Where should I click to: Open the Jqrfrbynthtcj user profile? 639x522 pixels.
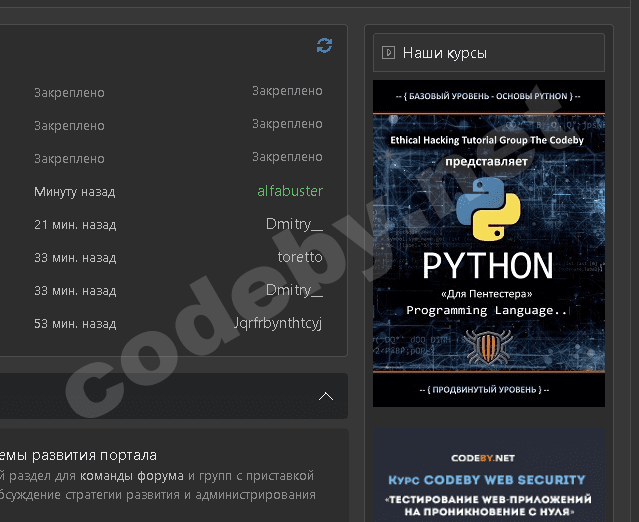coord(278,323)
